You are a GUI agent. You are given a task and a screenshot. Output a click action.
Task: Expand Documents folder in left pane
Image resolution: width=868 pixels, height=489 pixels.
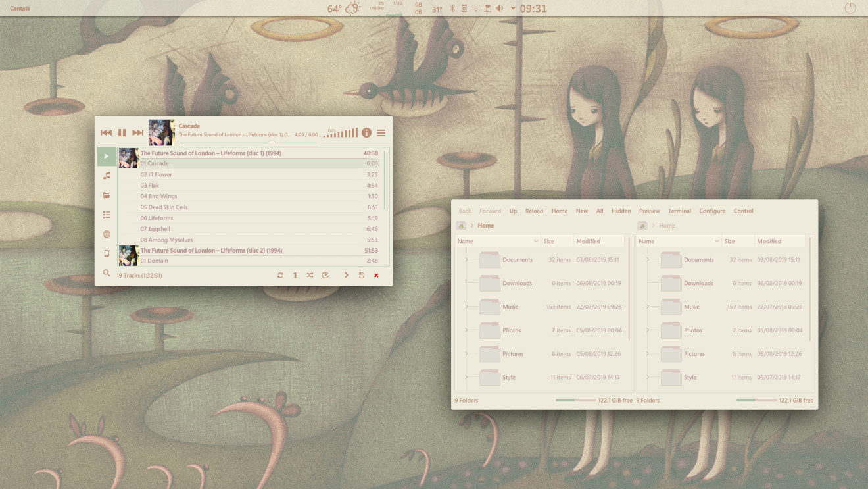(466, 259)
